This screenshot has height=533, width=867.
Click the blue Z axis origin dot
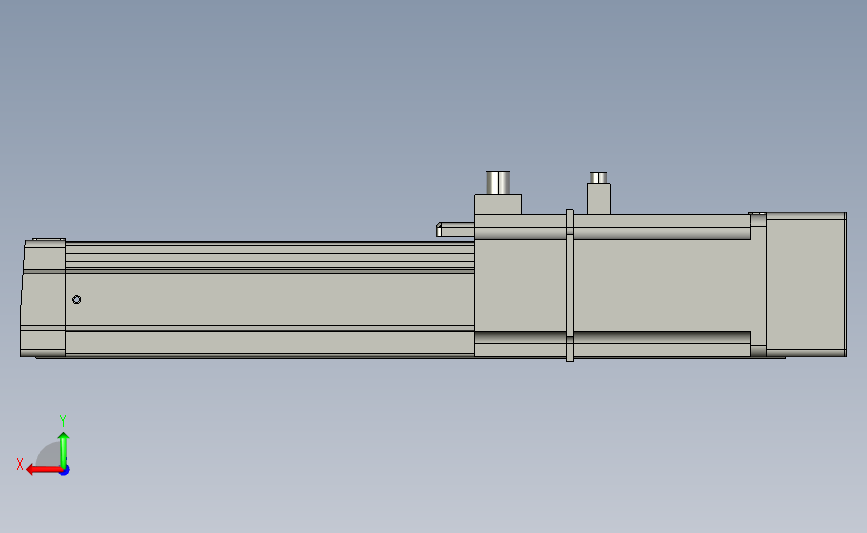tap(65, 471)
